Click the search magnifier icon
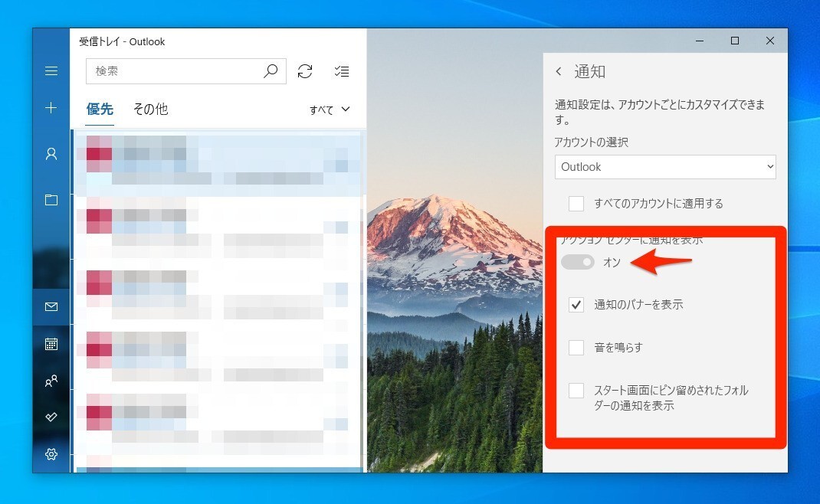 [271, 71]
